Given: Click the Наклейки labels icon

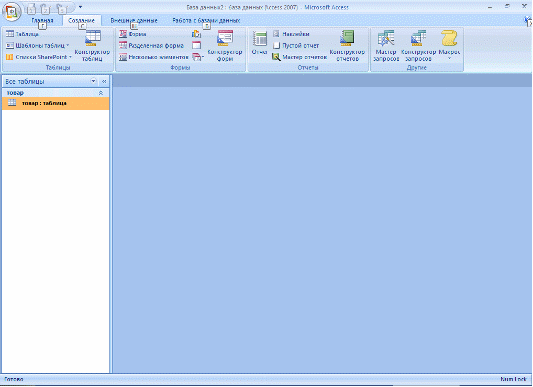Looking at the screenshot, I should coord(276,34).
